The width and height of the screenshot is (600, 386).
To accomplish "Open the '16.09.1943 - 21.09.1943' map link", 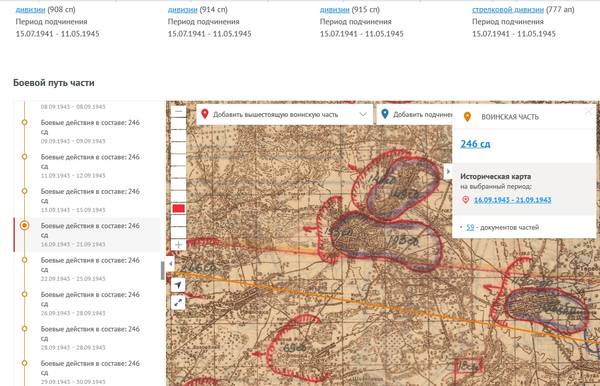I will [x=512, y=200].
